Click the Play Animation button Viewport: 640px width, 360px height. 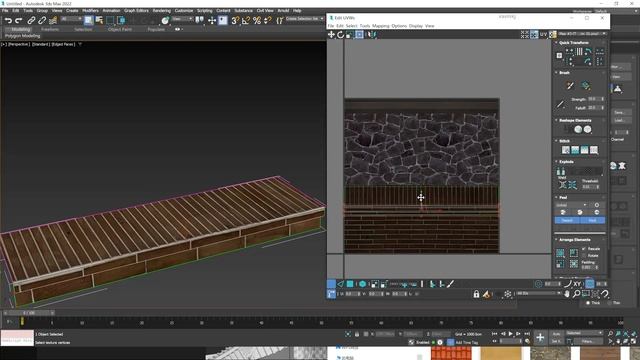pyautogui.click(x=511, y=334)
